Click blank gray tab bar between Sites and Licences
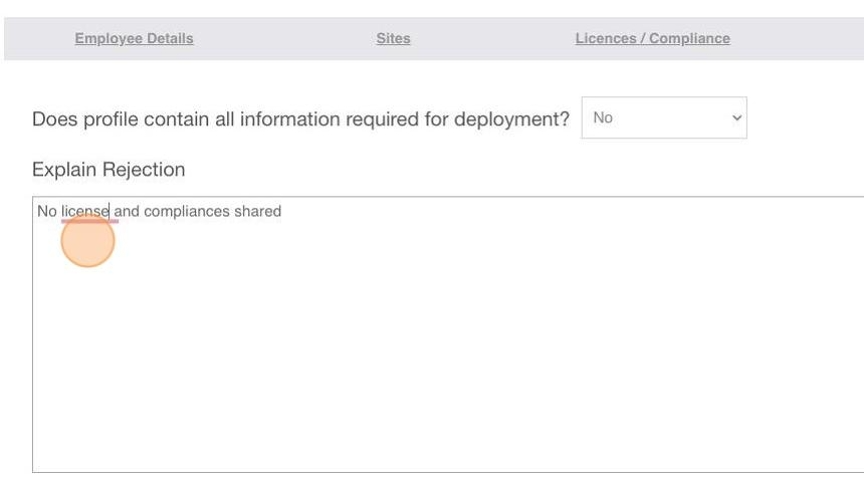The width and height of the screenshot is (864, 484). (493, 39)
